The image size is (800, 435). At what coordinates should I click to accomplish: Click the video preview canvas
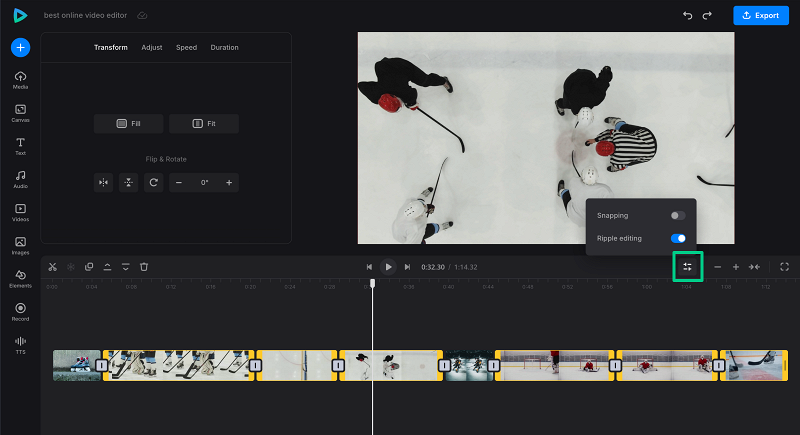546,138
